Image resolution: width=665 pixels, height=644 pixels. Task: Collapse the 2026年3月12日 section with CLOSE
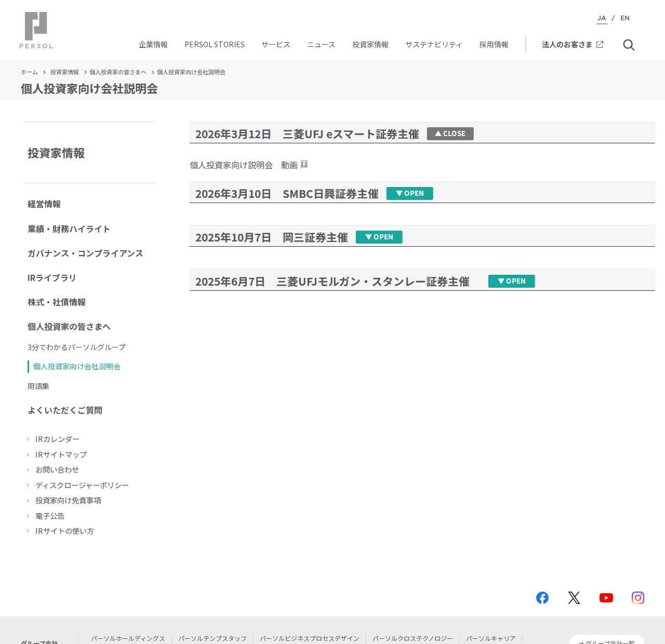[450, 133]
